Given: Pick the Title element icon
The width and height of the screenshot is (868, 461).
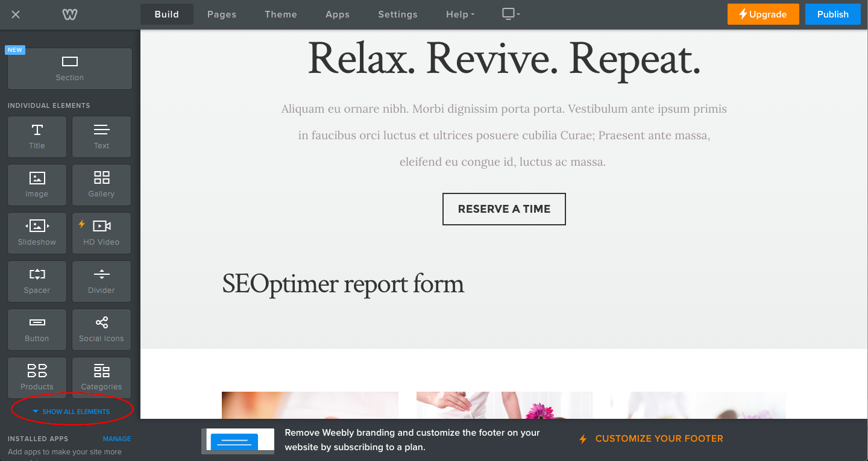Looking at the screenshot, I should coord(37,130).
